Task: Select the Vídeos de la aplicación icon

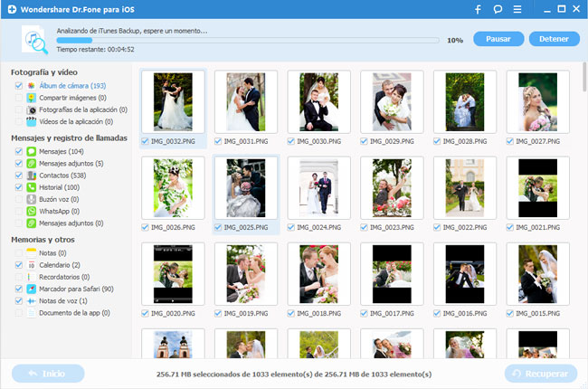Action: click(x=32, y=122)
